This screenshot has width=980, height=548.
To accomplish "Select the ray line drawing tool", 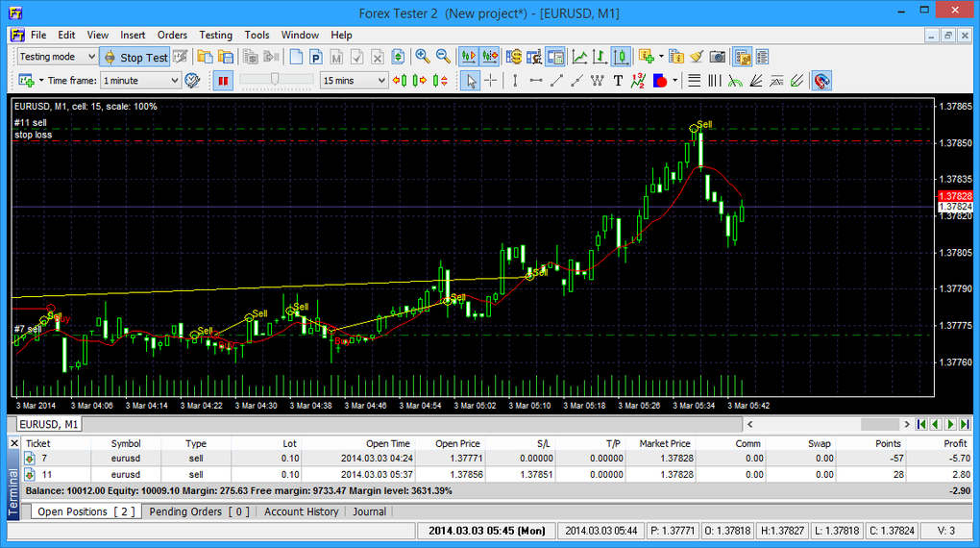I will [576, 80].
